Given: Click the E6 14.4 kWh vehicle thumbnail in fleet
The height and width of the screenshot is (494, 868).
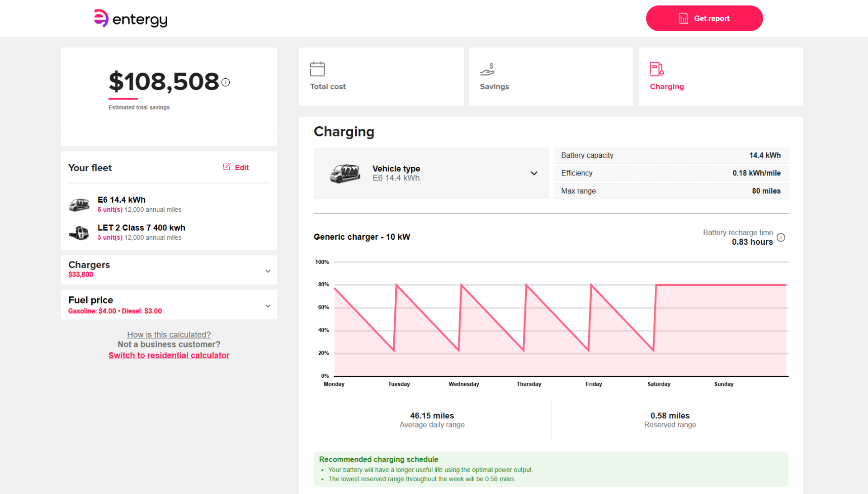Looking at the screenshot, I should pos(79,205).
